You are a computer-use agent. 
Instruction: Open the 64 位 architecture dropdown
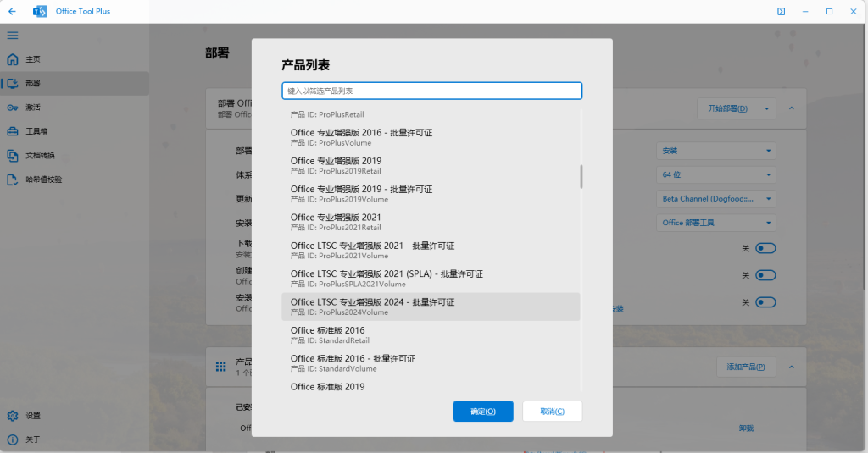point(716,174)
